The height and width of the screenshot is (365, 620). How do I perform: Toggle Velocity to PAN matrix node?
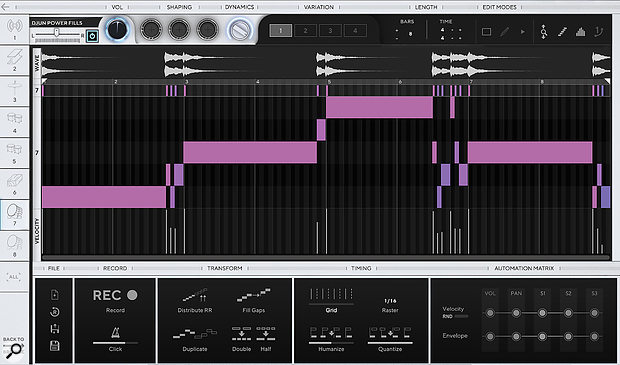pyautogui.click(x=516, y=313)
